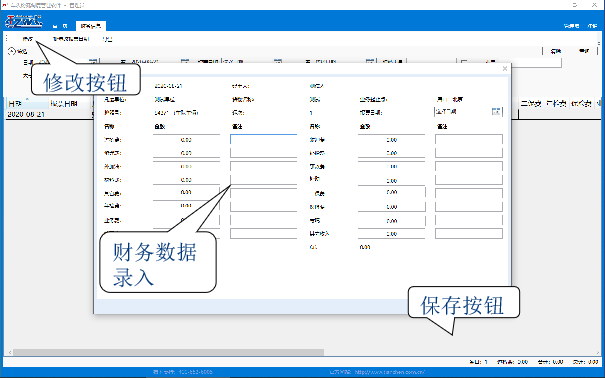Click the small icon left of the header tabs
The width and height of the screenshot is (605, 378).
(x=55, y=26)
